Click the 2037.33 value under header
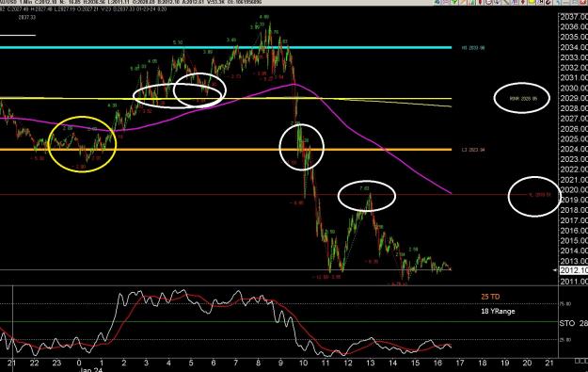 click(27, 17)
